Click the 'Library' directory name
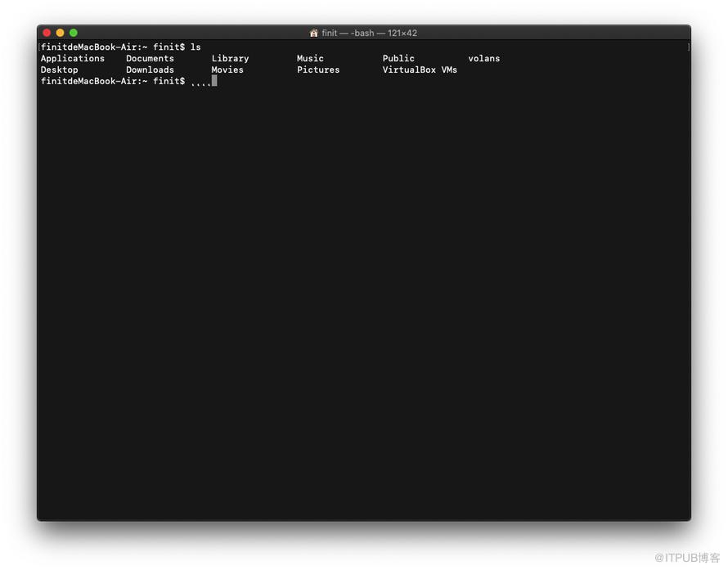 (231, 59)
